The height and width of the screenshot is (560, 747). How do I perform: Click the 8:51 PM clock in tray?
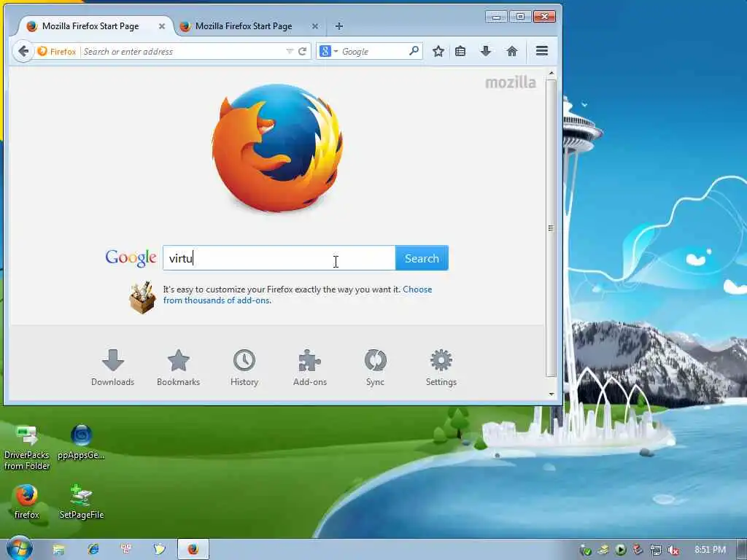point(710,550)
